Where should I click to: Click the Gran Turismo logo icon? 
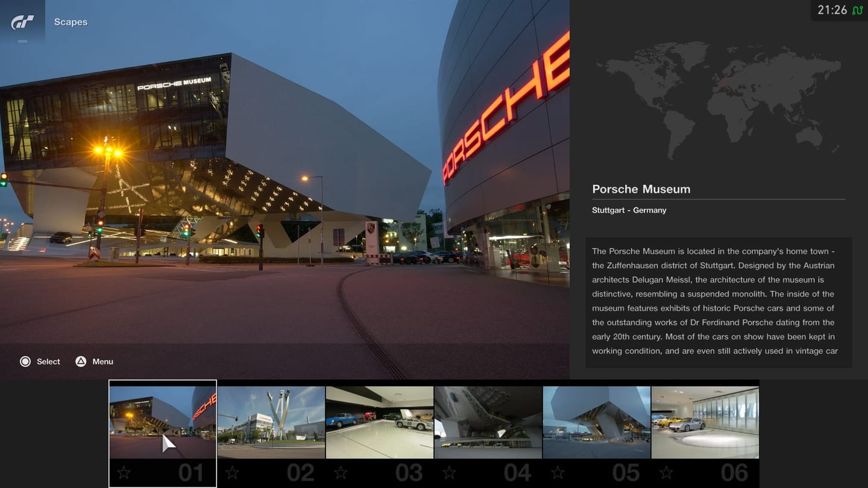[22, 22]
